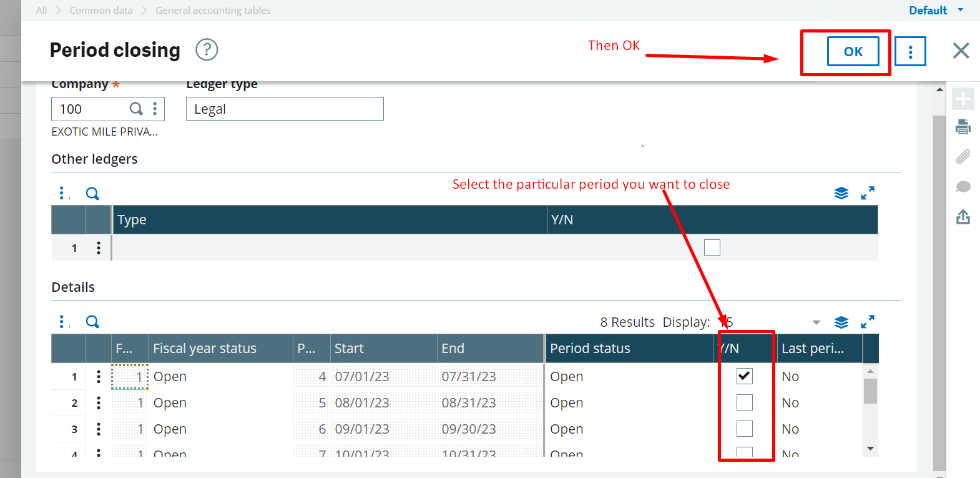Open attachments via the paperclip icon
The image size is (980, 478).
coord(963,156)
